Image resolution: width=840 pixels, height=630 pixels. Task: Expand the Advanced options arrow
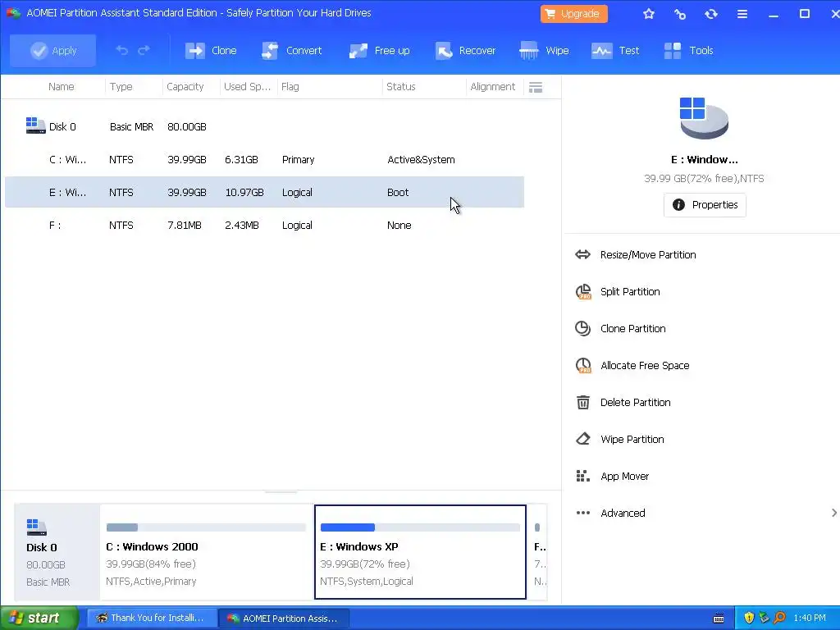click(834, 514)
